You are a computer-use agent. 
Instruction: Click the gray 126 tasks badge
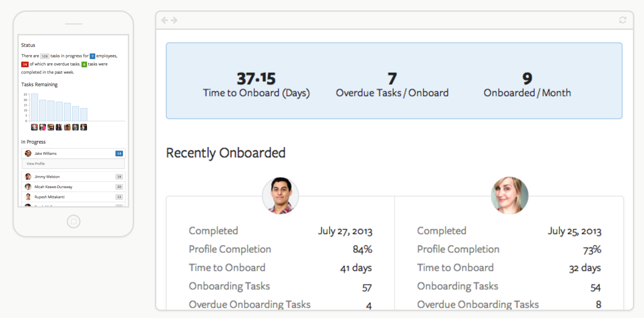[x=44, y=56]
